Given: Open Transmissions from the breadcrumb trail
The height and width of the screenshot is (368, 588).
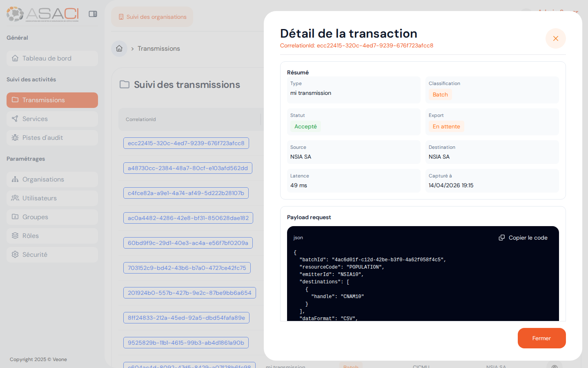Looking at the screenshot, I should pos(158,48).
